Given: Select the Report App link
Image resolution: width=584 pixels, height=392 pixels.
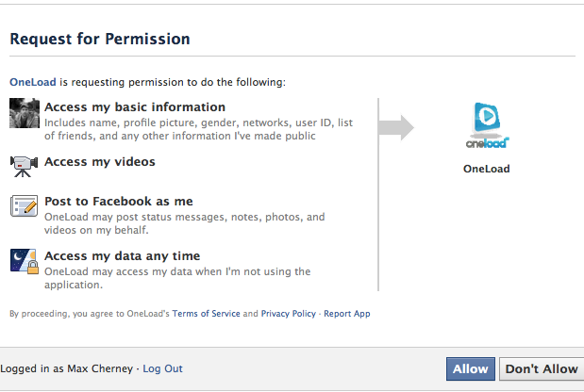Looking at the screenshot, I should click(x=347, y=314).
